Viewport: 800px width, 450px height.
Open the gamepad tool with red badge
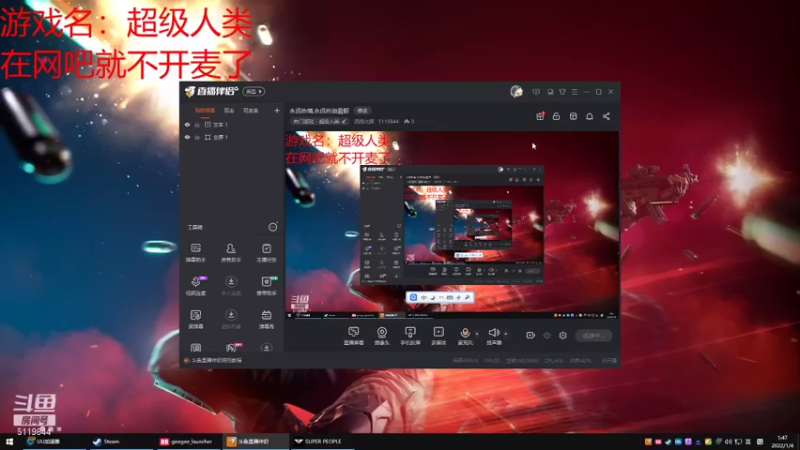coord(231,347)
